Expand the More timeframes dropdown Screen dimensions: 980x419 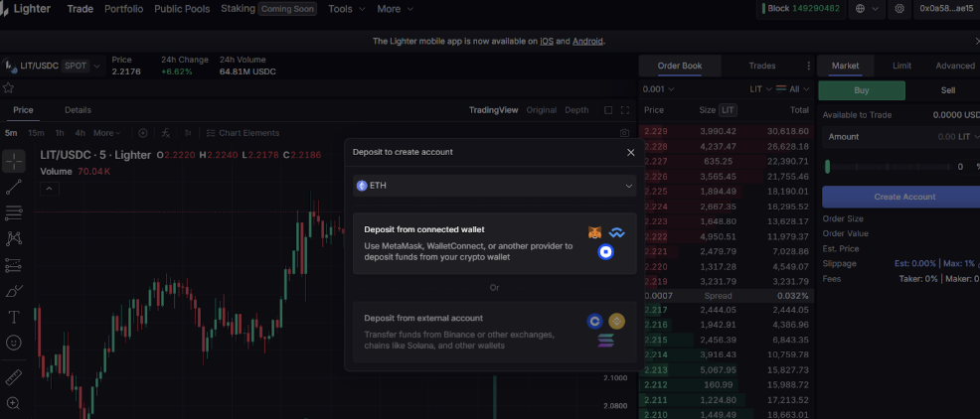click(106, 132)
